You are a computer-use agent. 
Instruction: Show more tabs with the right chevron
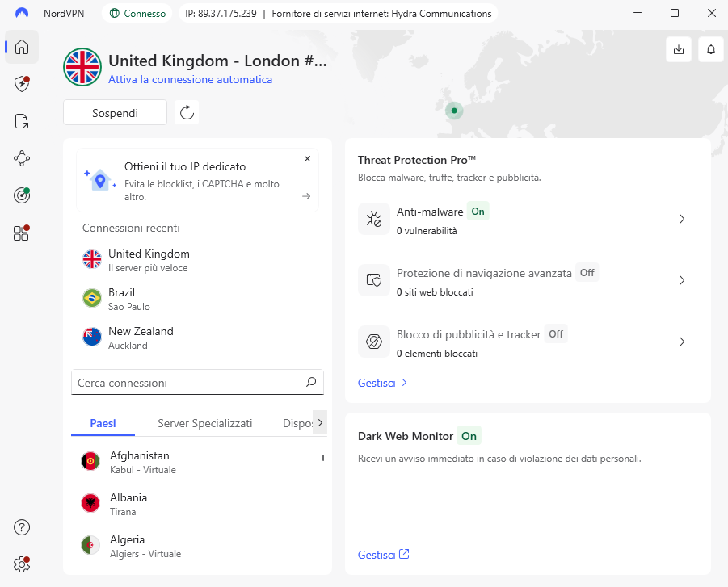click(320, 422)
